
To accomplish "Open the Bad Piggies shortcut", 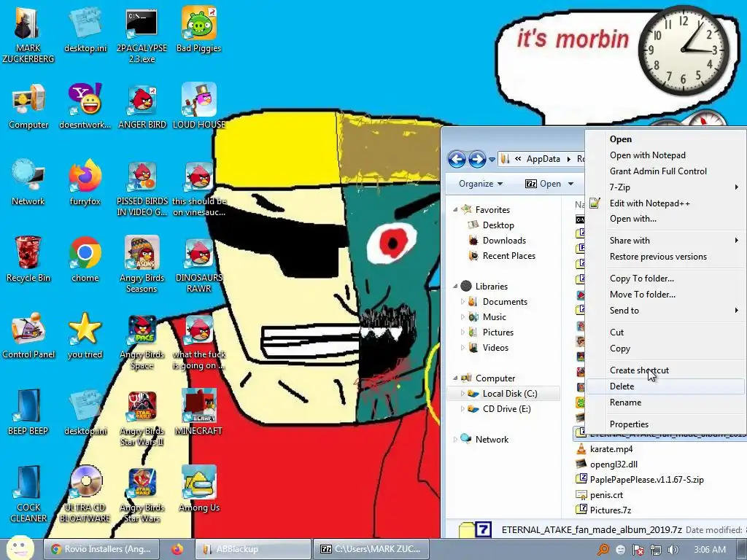I will click(x=198, y=29).
